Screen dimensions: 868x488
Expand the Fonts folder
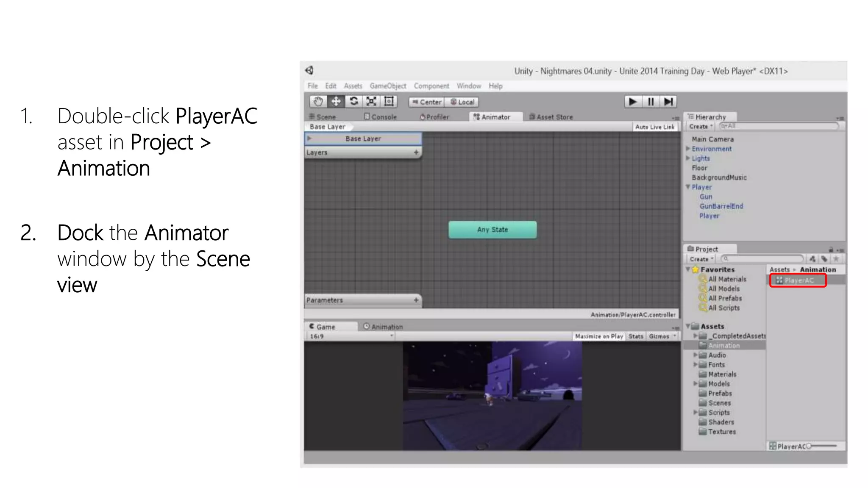pos(696,364)
